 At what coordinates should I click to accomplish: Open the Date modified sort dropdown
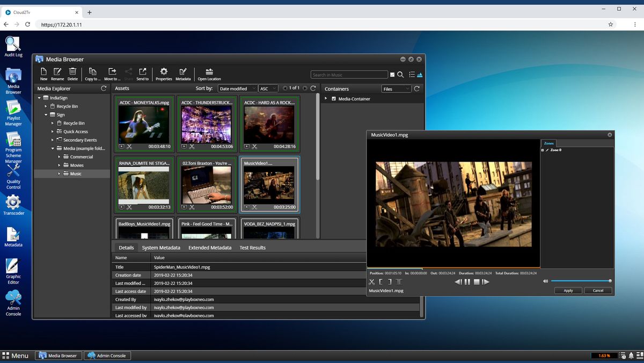click(x=237, y=88)
